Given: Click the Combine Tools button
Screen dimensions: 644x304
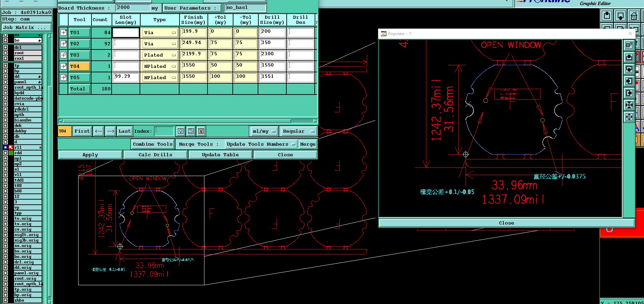Looking at the screenshot, I should tap(153, 144).
